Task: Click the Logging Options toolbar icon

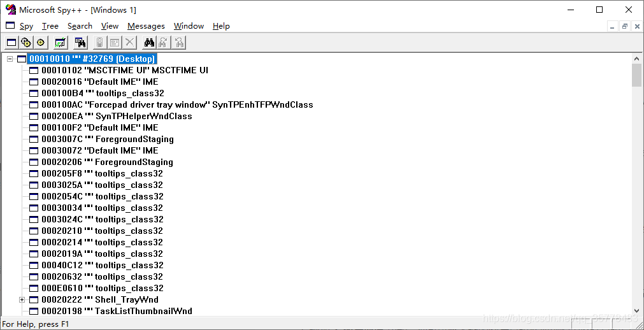Action: coord(115,42)
